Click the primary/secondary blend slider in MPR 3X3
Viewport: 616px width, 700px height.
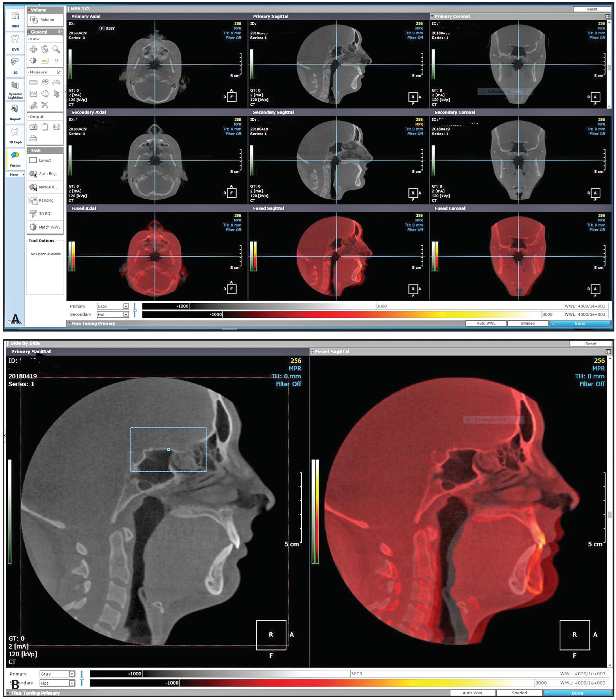click(x=135, y=310)
